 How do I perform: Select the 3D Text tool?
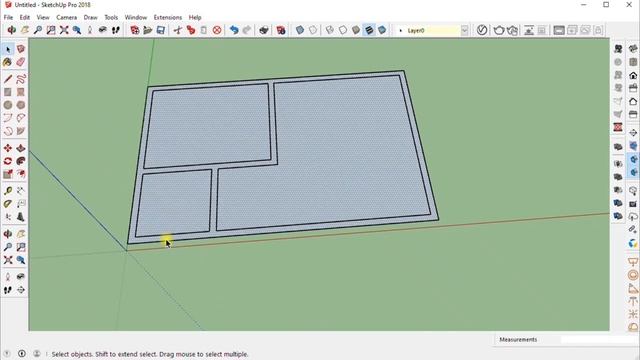[21, 217]
